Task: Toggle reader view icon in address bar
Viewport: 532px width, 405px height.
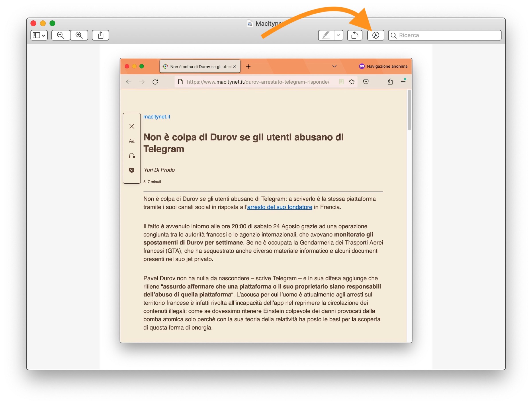Action: point(341,82)
